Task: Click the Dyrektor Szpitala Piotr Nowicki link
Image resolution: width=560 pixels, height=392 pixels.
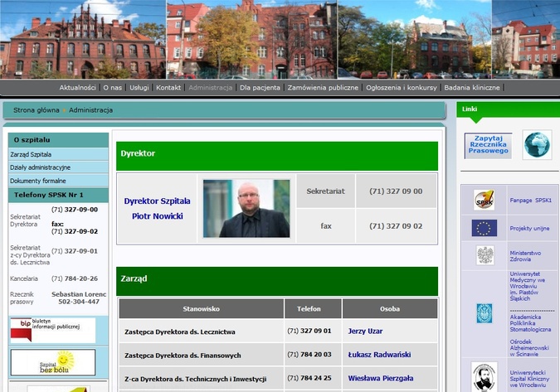Action: point(157,209)
